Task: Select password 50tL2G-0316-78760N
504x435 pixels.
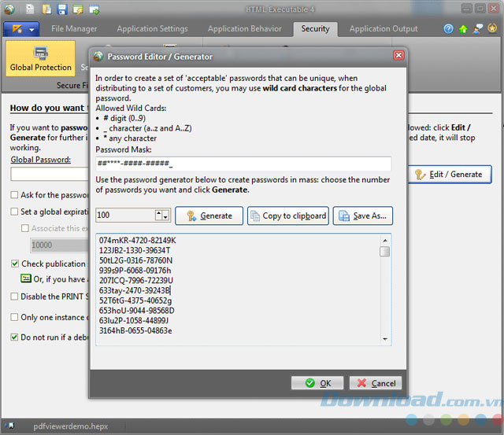Action: (x=135, y=260)
